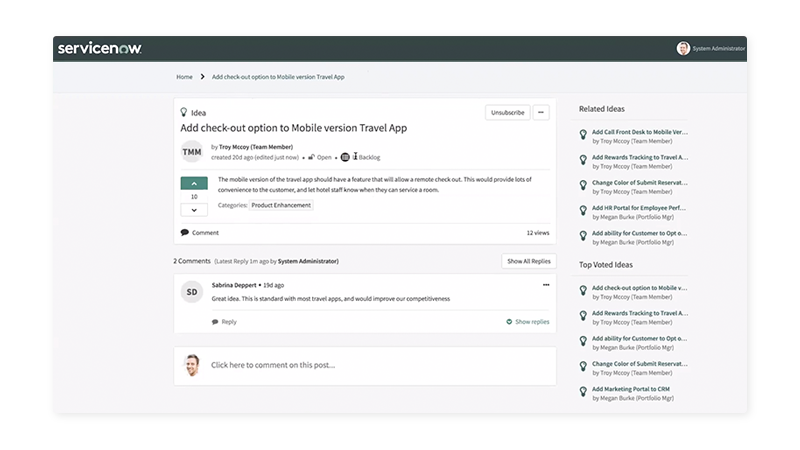
Task: Click the globe icon before Backlog
Action: tap(345, 157)
